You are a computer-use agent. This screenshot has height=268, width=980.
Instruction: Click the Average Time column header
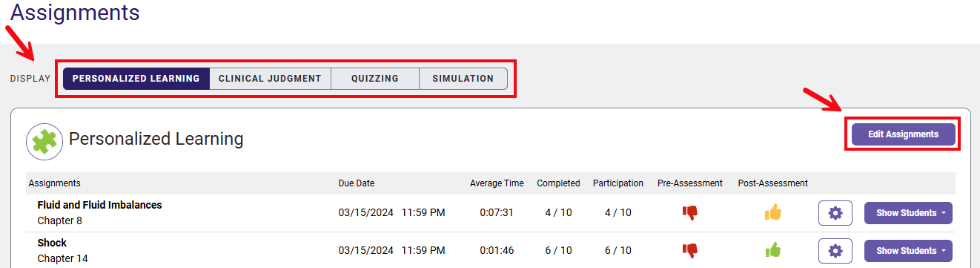point(497,183)
